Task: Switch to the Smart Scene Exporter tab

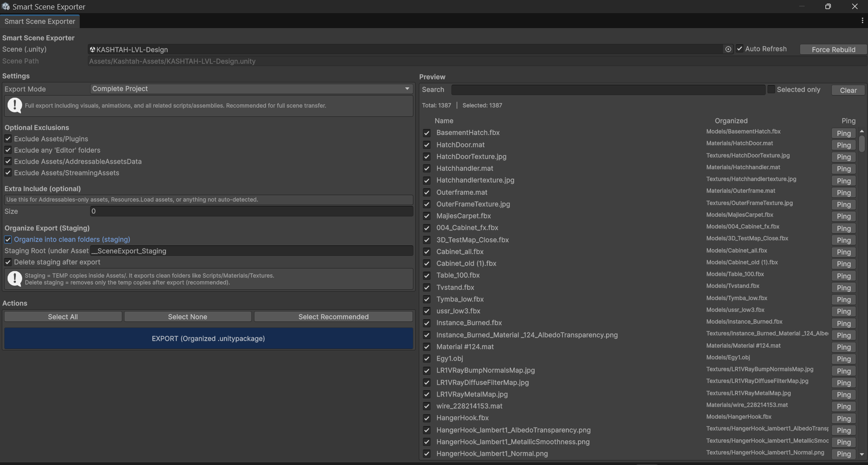Action: pos(39,21)
